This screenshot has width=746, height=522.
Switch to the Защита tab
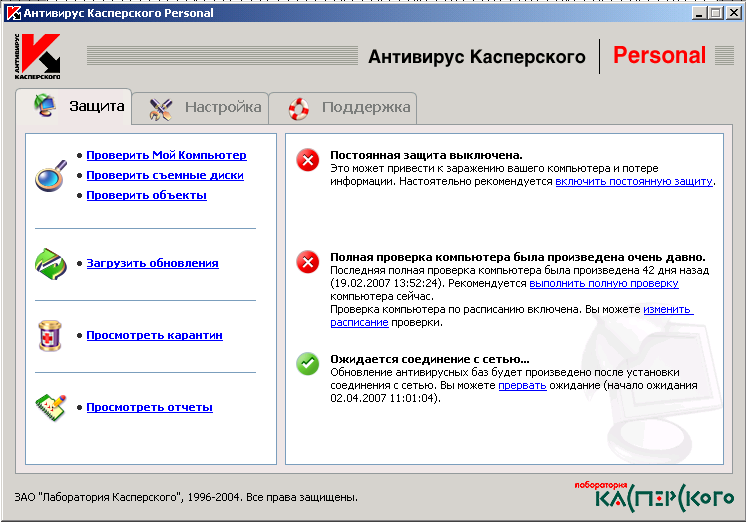pos(74,106)
